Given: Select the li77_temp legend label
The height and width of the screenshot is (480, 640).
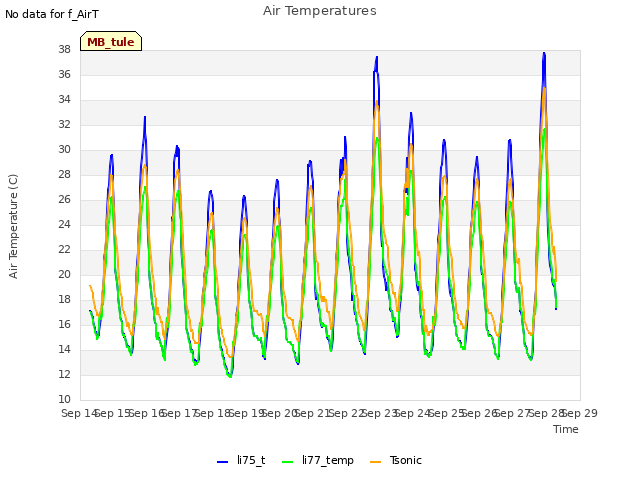Looking at the screenshot, I should 328,460.
